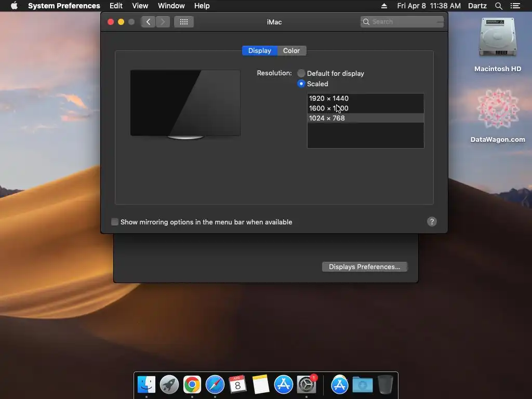532x399 pixels.
Task: Open Notification Center list icon
Action: point(515,6)
